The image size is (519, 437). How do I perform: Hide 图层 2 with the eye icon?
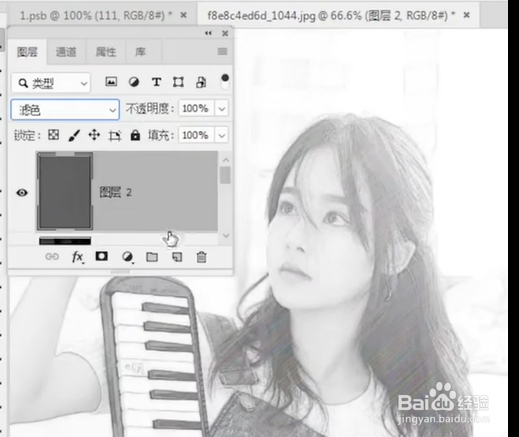tap(22, 193)
